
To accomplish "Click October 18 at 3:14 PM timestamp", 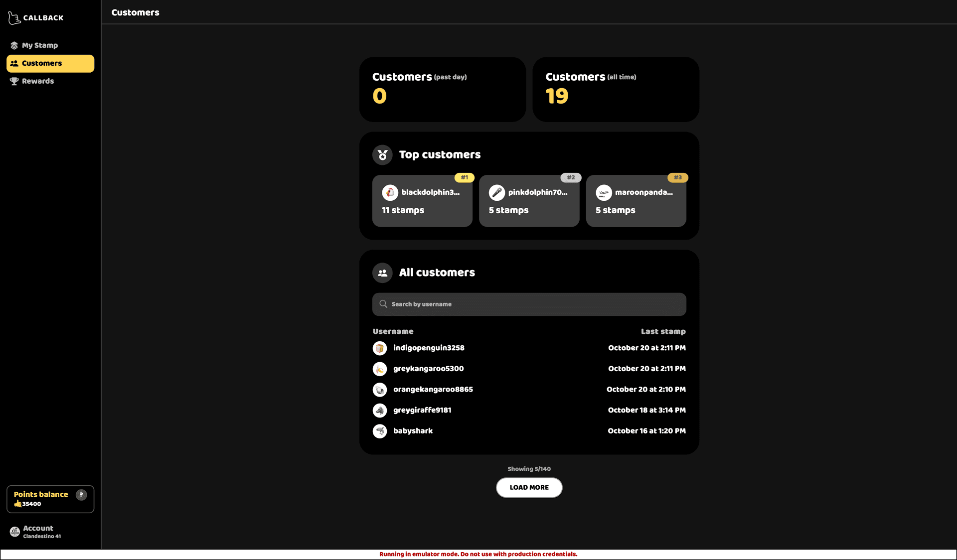I will [x=646, y=410].
